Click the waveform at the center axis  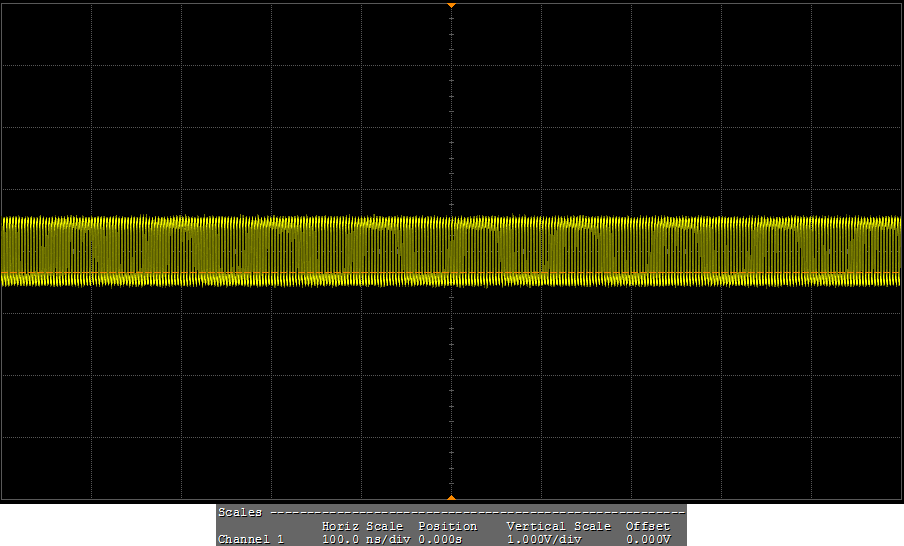coord(452,250)
